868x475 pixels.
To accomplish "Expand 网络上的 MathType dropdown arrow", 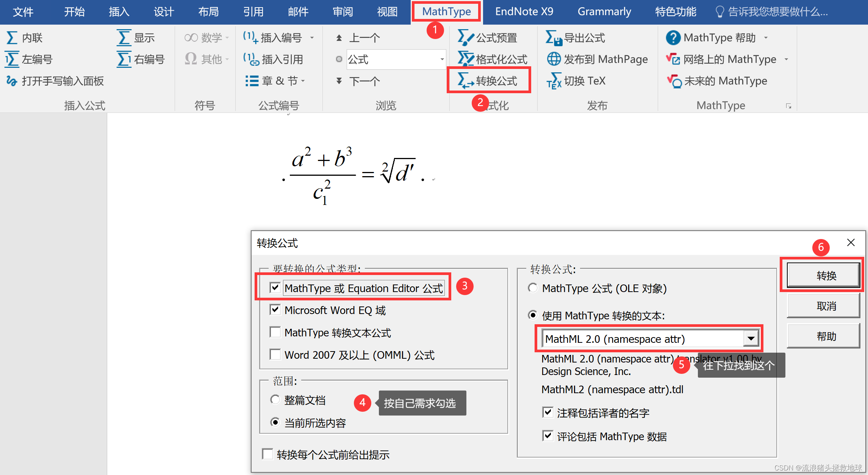I will (787, 59).
